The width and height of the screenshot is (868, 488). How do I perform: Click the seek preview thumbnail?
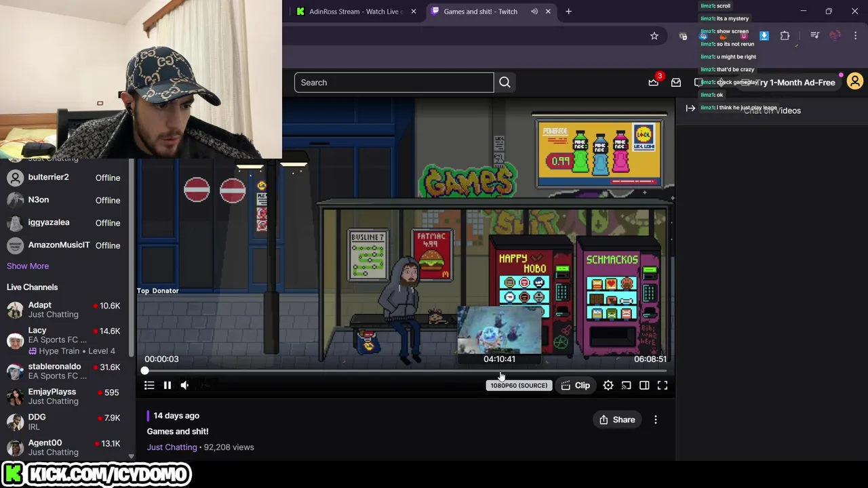click(500, 330)
